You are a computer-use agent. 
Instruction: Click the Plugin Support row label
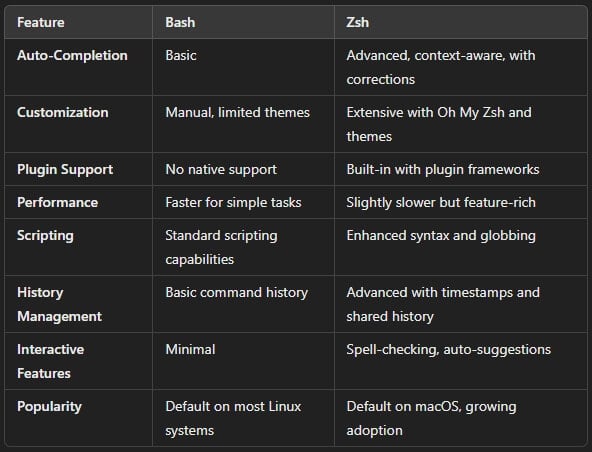click(65, 170)
